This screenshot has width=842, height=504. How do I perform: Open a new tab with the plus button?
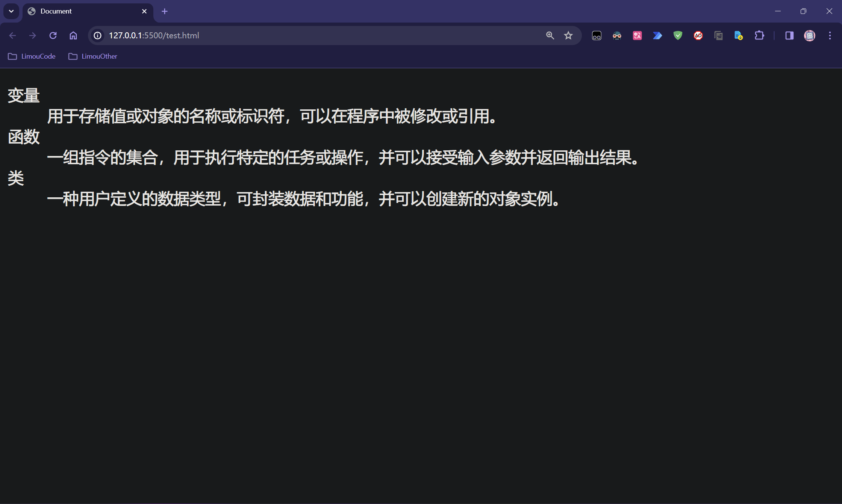tap(165, 11)
